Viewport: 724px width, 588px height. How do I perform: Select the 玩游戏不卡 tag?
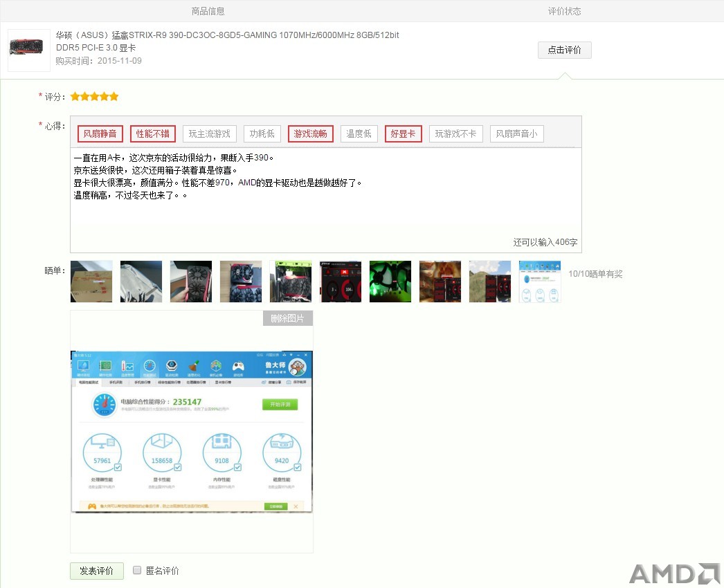click(x=455, y=134)
